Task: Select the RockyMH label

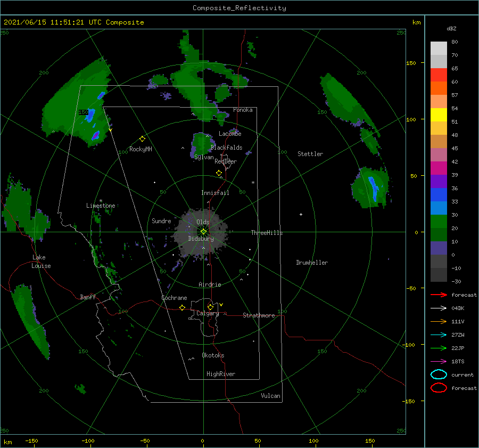Action: click(141, 149)
